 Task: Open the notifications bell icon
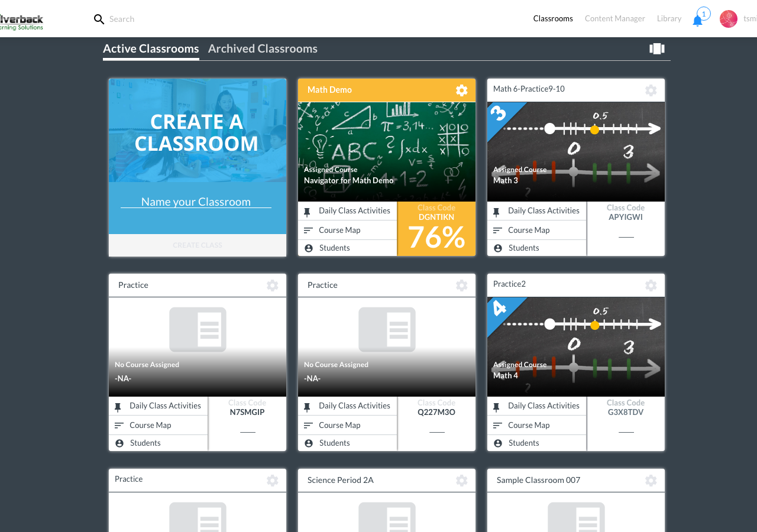(698, 21)
